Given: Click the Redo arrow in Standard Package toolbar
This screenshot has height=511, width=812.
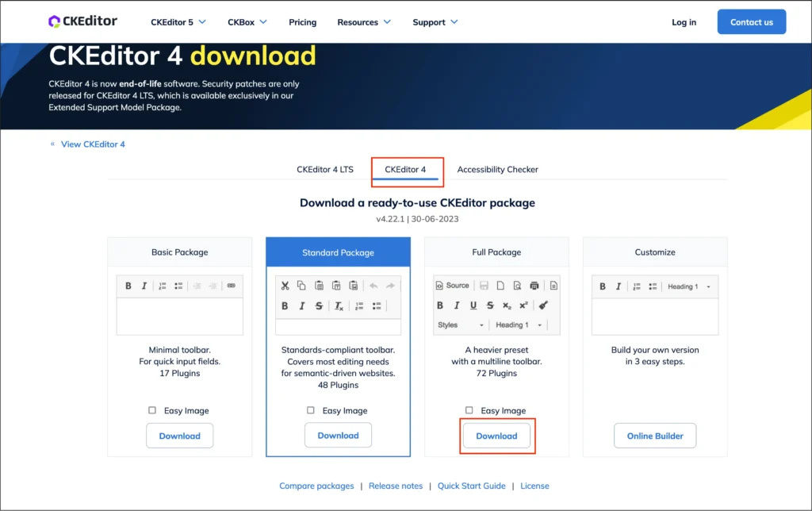Looking at the screenshot, I should coord(390,286).
